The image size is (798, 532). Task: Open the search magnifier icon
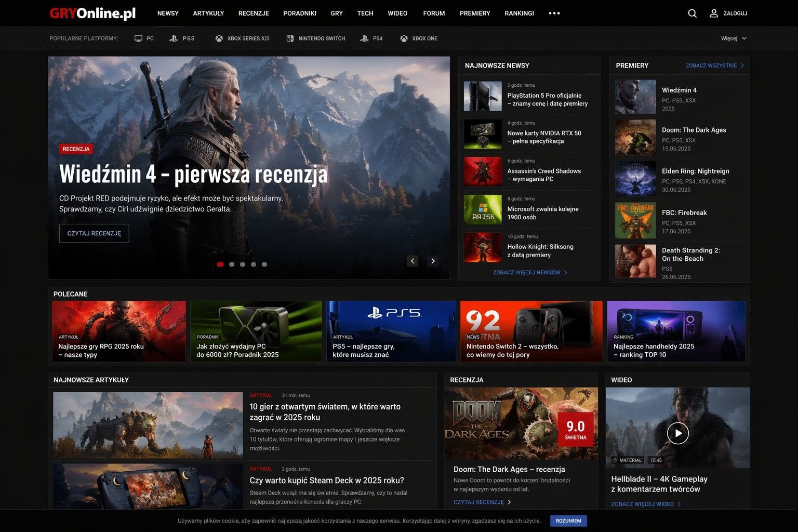692,14
